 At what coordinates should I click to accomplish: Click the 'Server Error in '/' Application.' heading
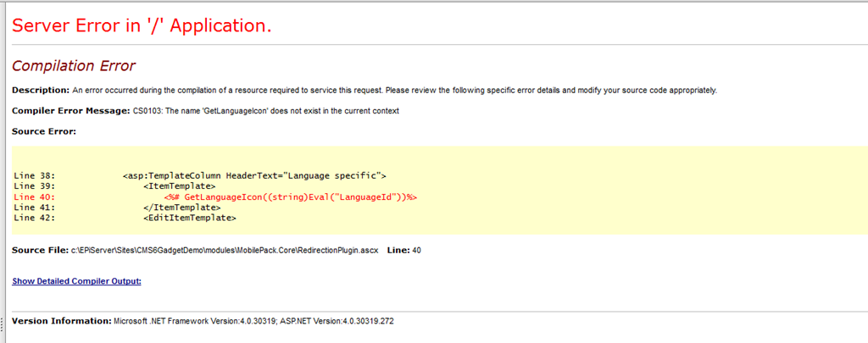point(142,26)
